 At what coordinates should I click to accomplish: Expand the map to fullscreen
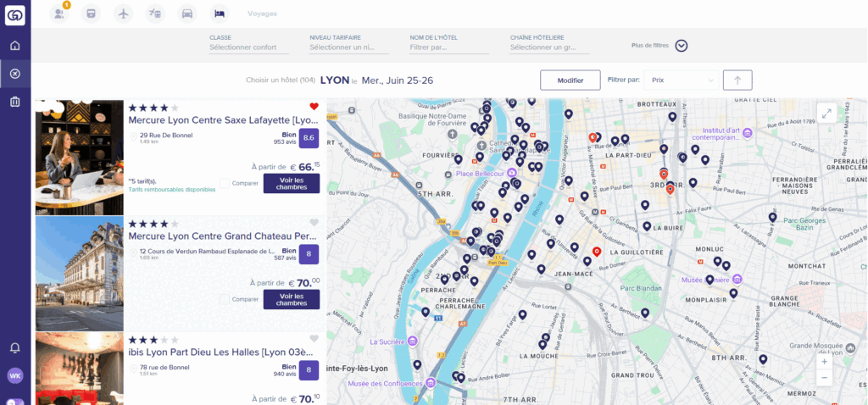826,113
